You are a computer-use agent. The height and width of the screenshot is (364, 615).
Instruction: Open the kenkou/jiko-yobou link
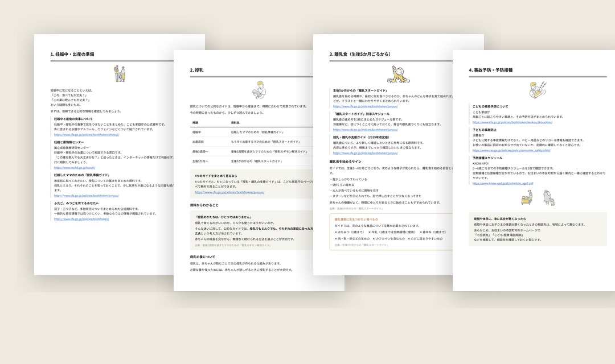(512, 122)
